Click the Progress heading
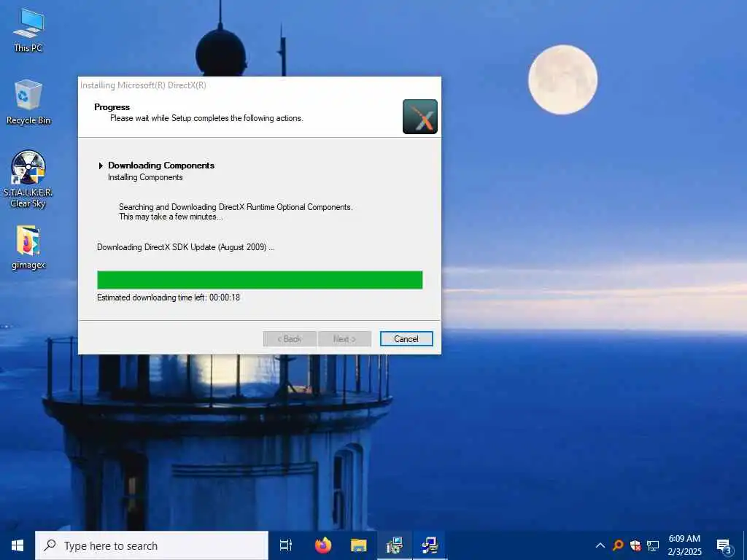The image size is (747, 560). coord(112,107)
